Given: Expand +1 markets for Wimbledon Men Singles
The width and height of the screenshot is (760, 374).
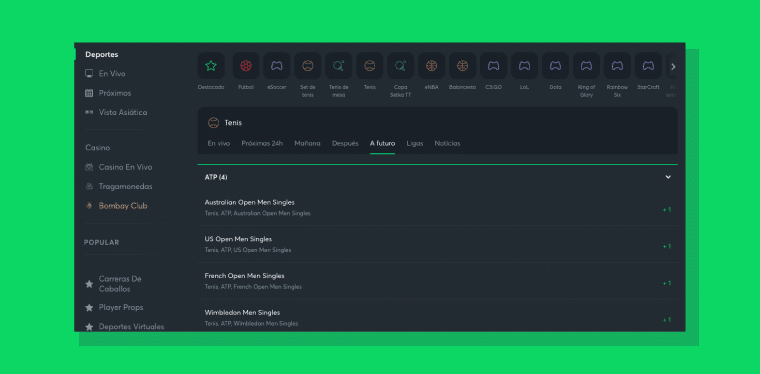Looking at the screenshot, I should coord(667,320).
